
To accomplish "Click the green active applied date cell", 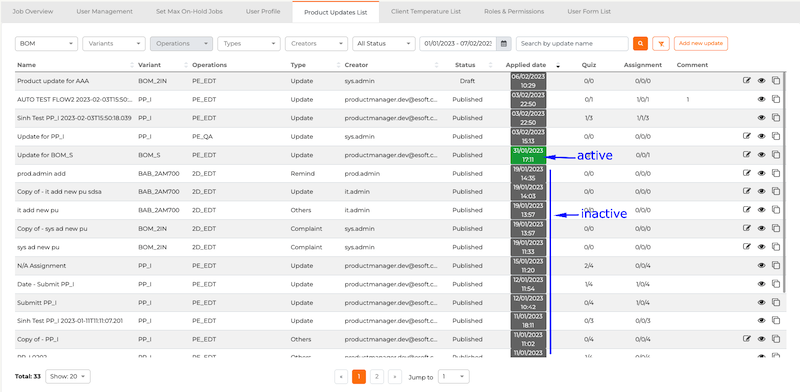I will click(529, 155).
